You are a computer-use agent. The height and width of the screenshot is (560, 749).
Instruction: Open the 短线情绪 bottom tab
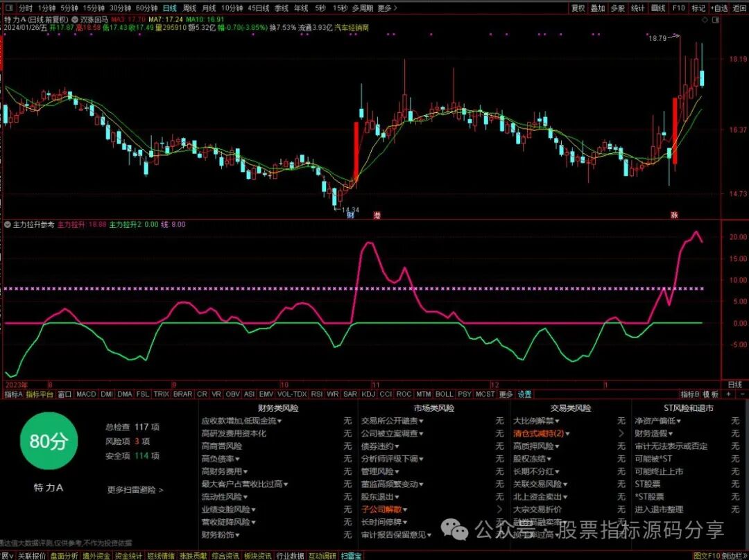click(161, 556)
